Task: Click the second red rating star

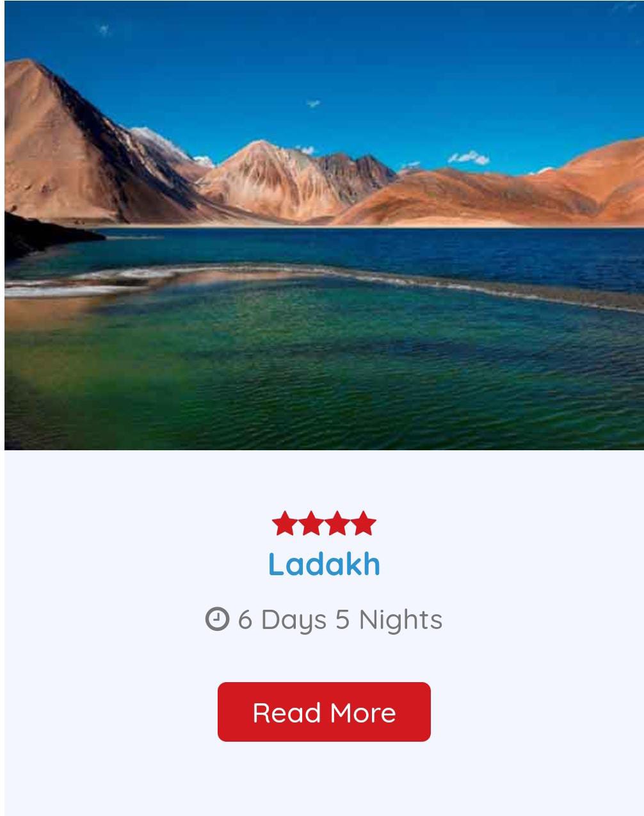Action: click(310, 524)
